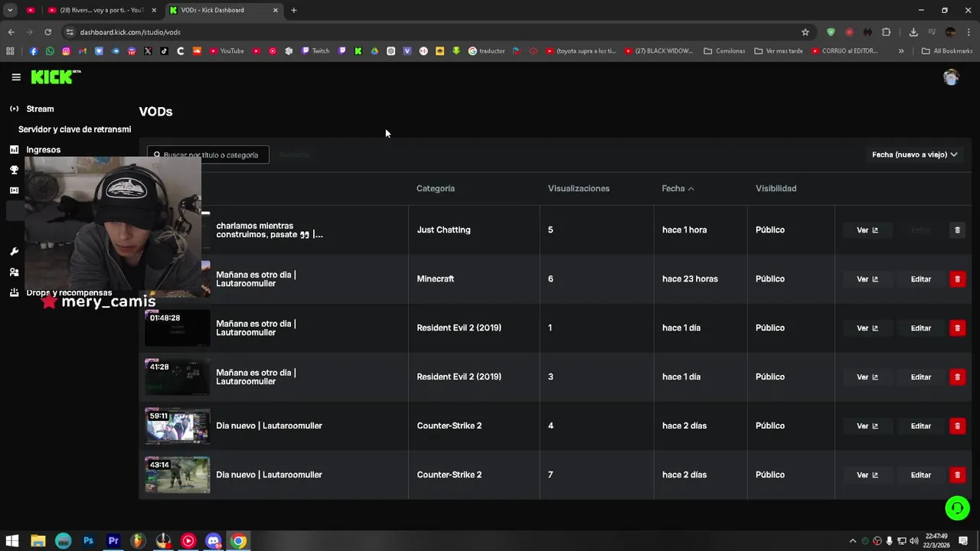The height and width of the screenshot is (551, 980).
Task: Open the SoundCloud bookmark
Action: pyautogui.click(x=197, y=51)
